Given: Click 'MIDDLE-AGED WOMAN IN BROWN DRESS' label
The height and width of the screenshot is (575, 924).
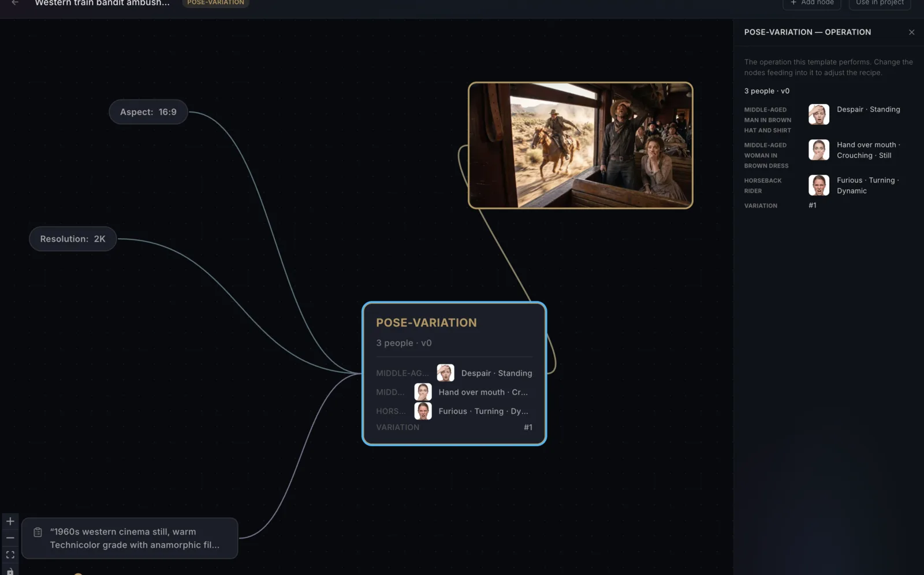Looking at the screenshot, I should click(766, 155).
